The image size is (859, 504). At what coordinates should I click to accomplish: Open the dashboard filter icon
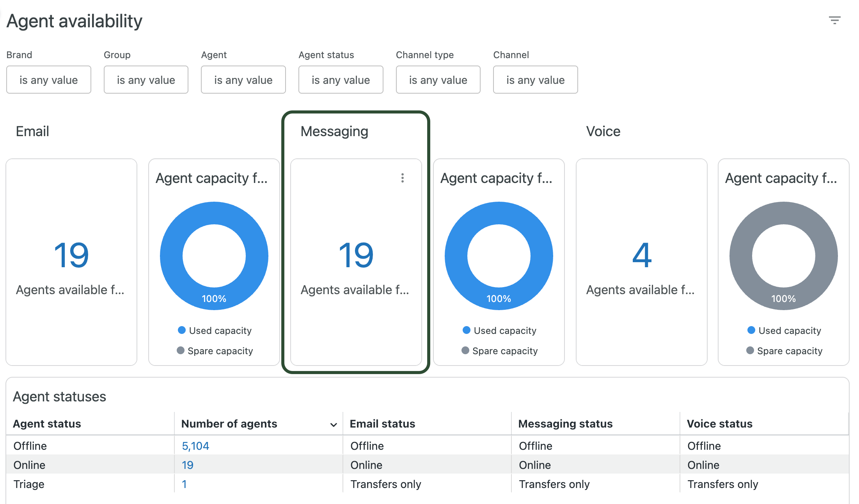(834, 20)
